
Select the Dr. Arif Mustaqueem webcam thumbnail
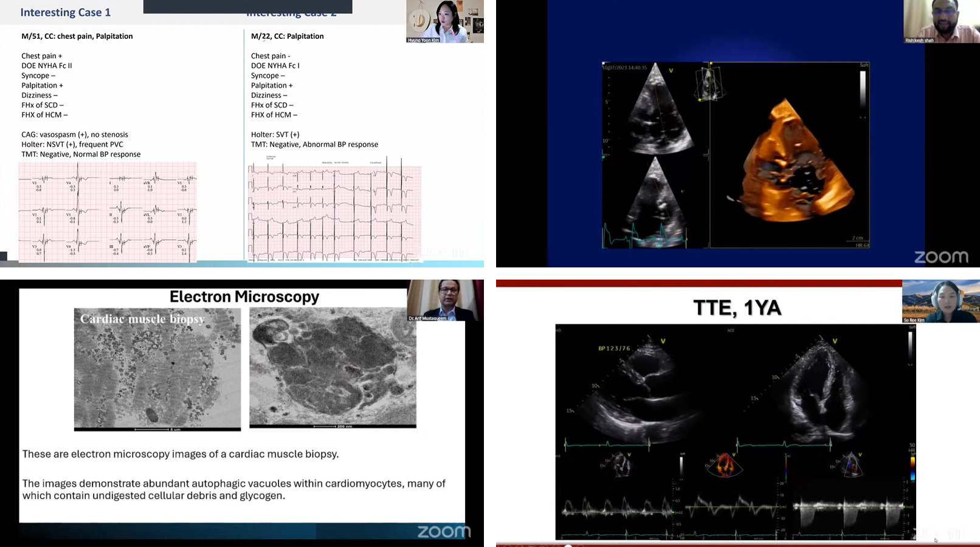pos(444,300)
